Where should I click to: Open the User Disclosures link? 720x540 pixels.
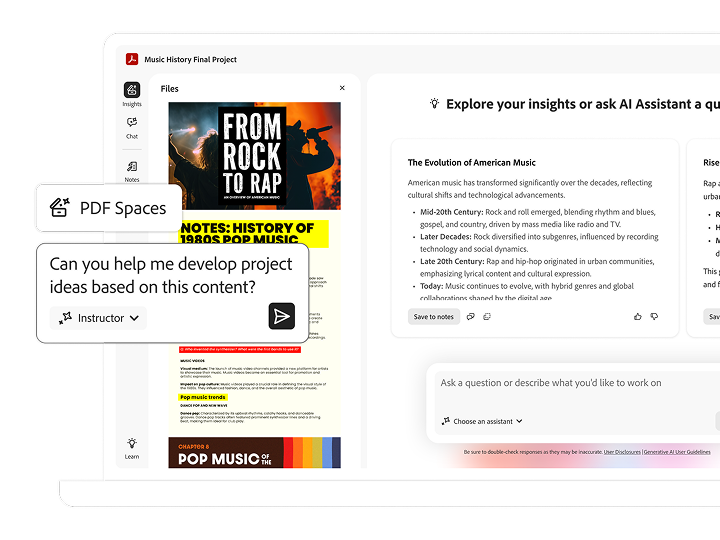(622, 452)
